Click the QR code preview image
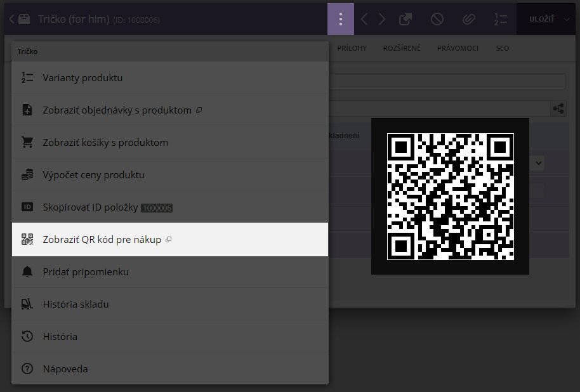This screenshot has height=392, width=580. [450, 197]
